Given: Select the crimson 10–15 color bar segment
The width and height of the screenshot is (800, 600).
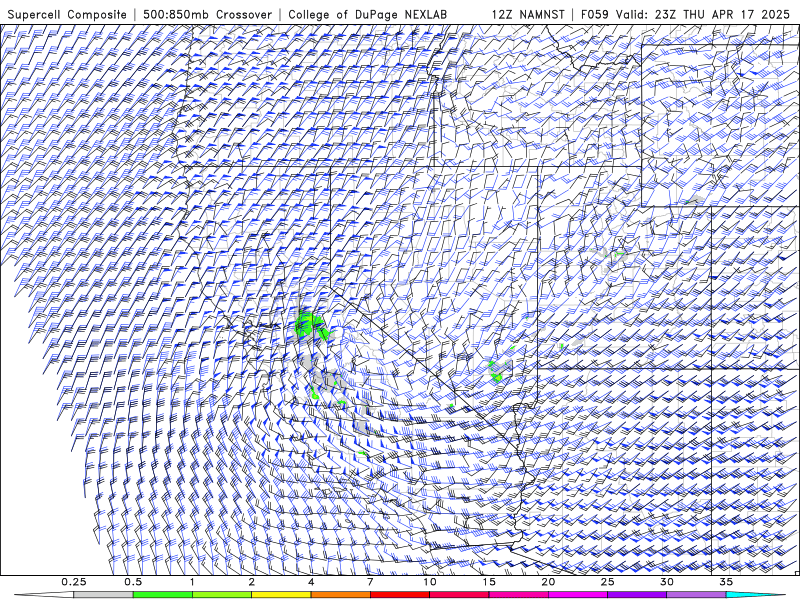Looking at the screenshot, I should [x=459, y=595].
